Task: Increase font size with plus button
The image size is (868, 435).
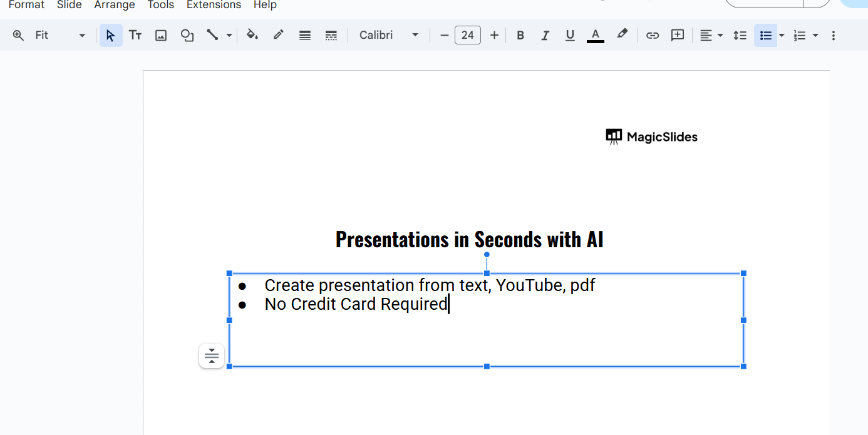Action: click(x=494, y=36)
